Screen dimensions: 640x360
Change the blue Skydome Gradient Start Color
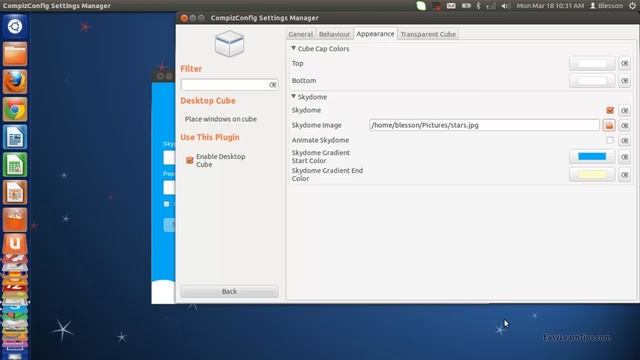(x=592, y=157)
